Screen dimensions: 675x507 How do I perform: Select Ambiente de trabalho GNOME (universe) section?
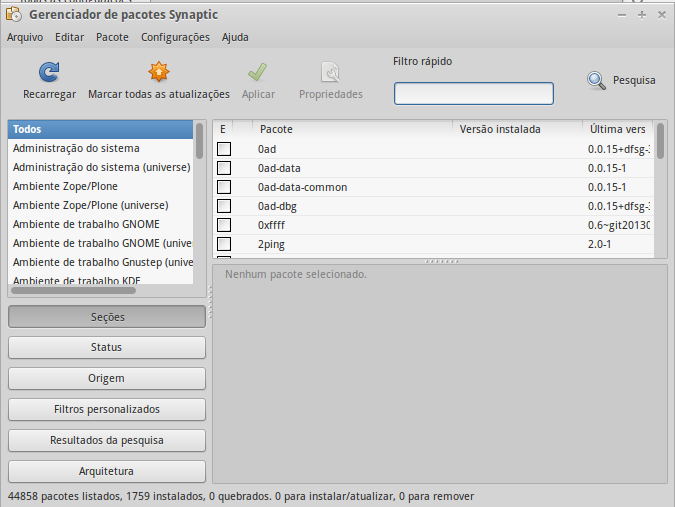(x=100, y=243)
